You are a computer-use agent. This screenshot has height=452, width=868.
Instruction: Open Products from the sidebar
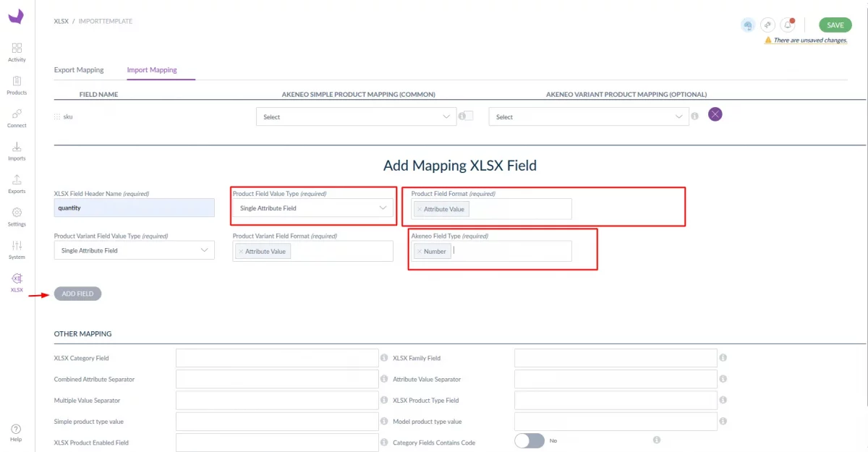[17, 85]
